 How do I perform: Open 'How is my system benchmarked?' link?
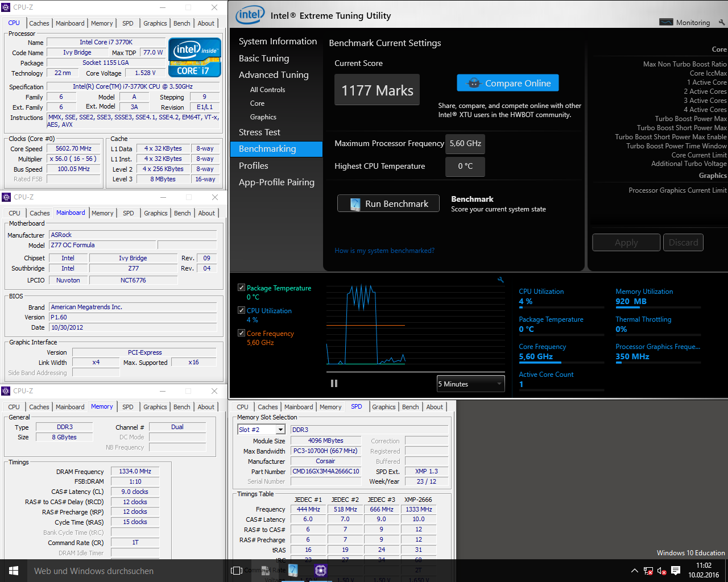click(x=384, y=251)
